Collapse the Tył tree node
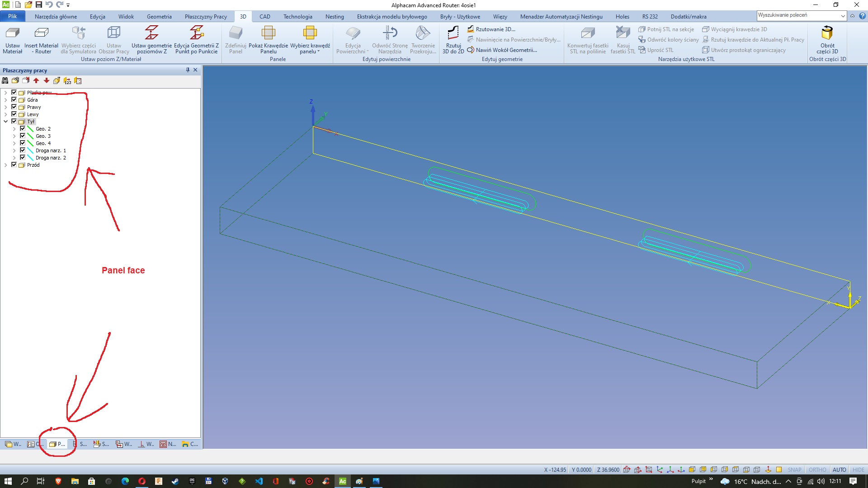The image size is (868, 488). 5,122
